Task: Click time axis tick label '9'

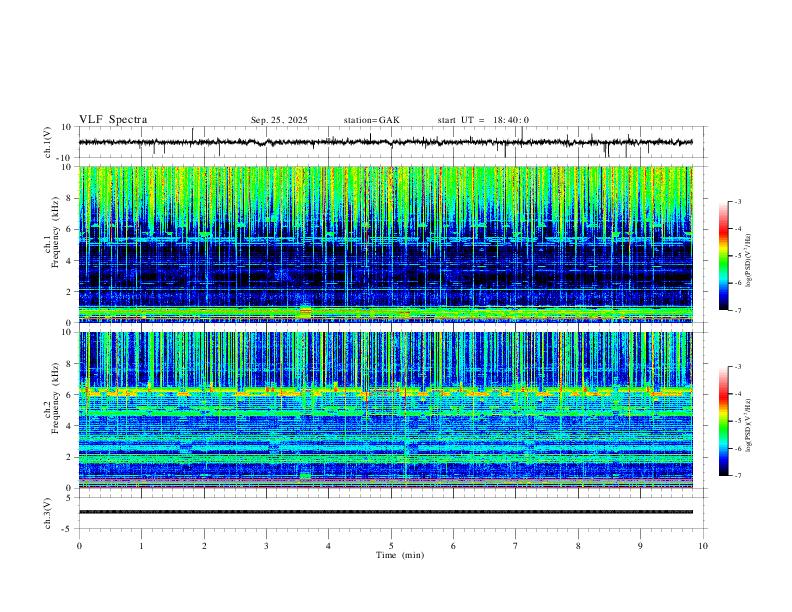Action: [x=640, y=546]
